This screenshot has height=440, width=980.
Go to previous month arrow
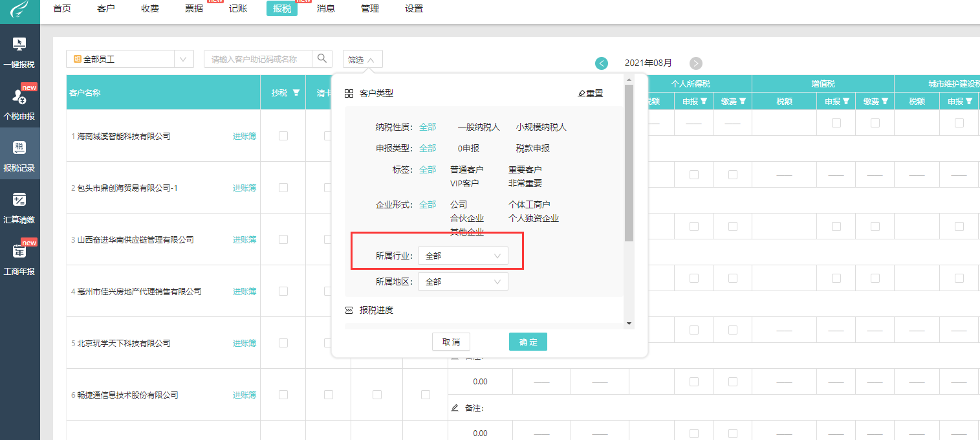(602, 63)
